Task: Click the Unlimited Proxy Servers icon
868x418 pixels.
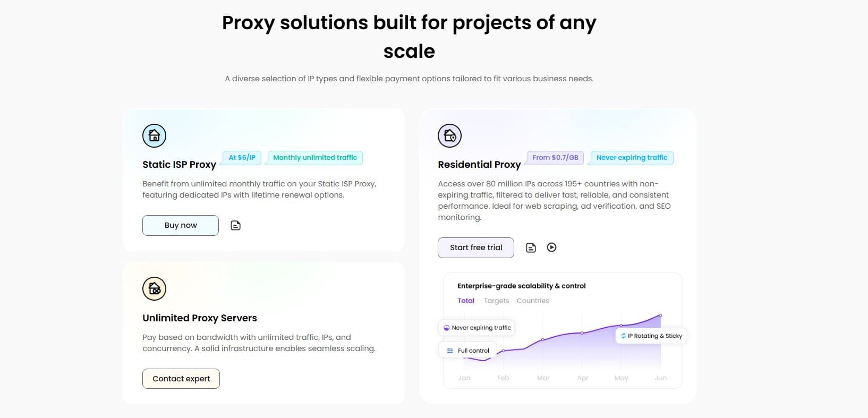Action: tap(154, 289)
